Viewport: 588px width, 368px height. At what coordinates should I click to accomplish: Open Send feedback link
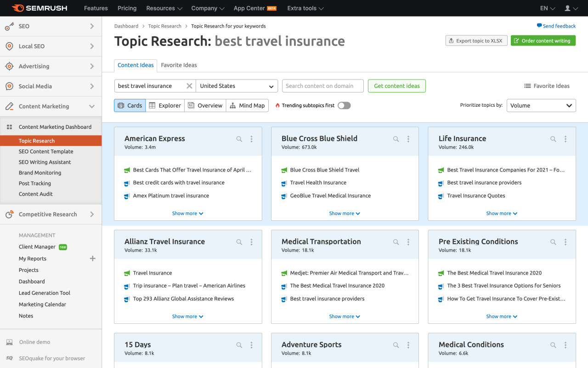[x=556, y=26]
